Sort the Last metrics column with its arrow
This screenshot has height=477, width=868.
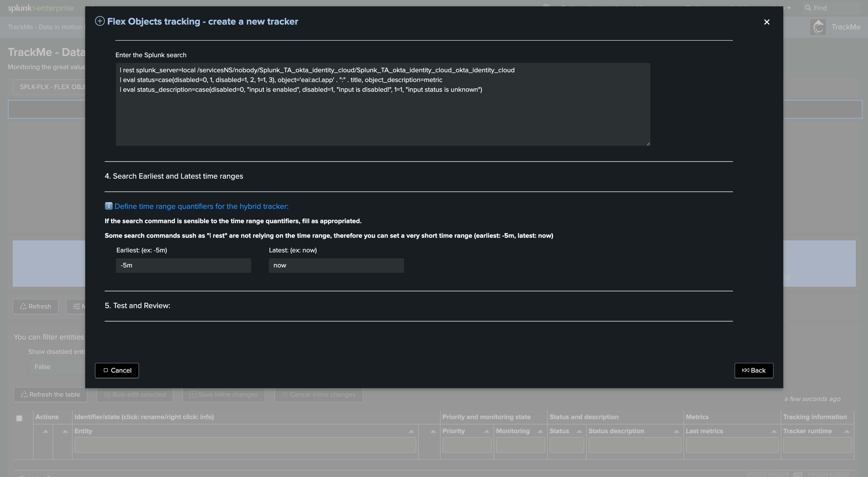[774, 431]
